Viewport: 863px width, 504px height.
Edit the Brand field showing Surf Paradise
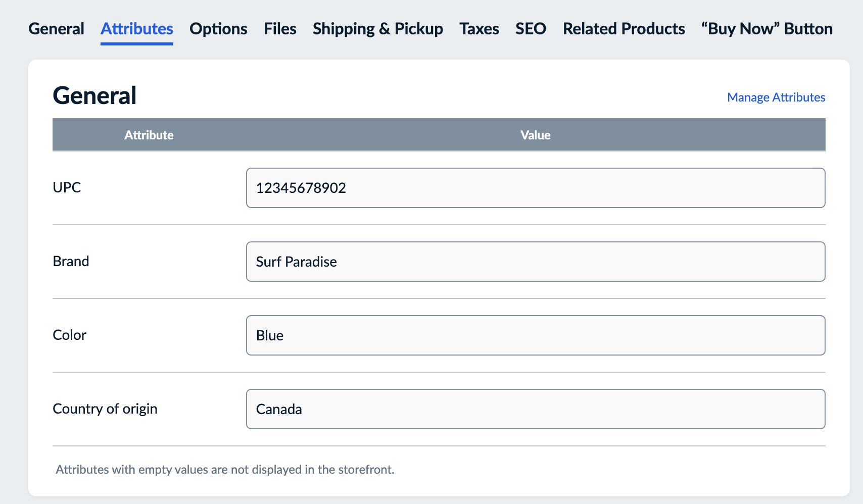pos(535,262)
